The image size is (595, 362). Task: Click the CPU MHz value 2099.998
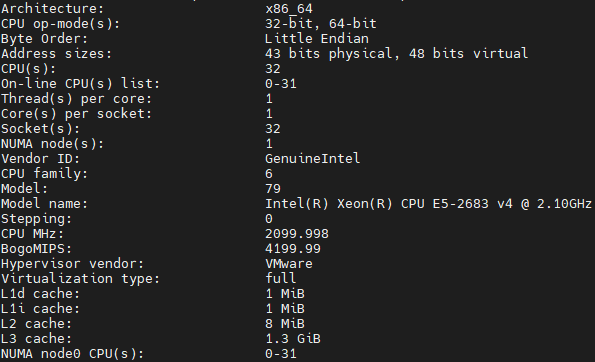pos(297,234)
